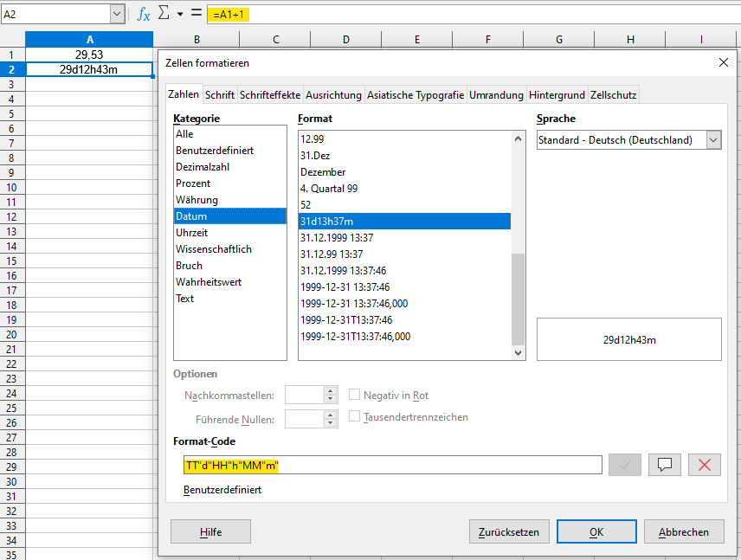741x560 pixels.
Task: Increase Führende Nullen spinner value
Action: pos(331,415)
